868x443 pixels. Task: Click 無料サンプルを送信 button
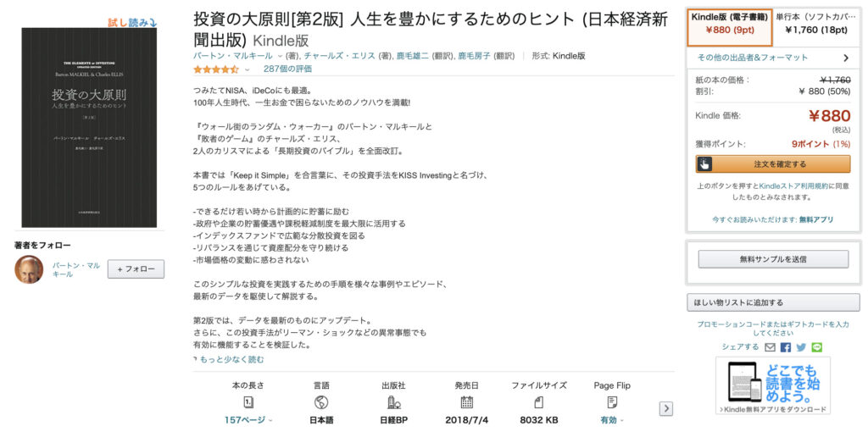coord(773,259)
